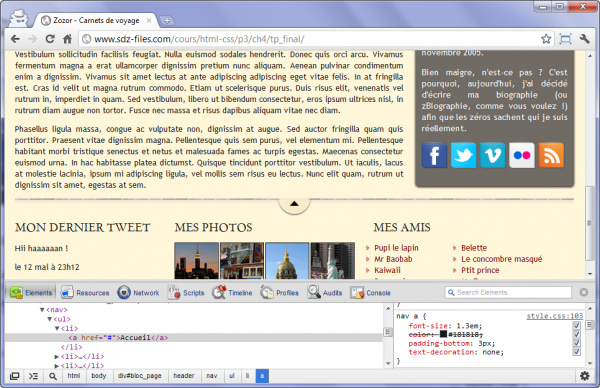This screenshot has width=600, height=388.
Task: Open the Le concombre masqué link
Action: click(501, 259)
